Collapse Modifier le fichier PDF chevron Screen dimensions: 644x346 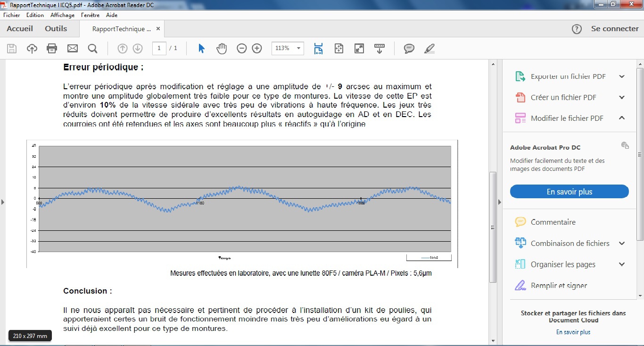click(622, 118)
